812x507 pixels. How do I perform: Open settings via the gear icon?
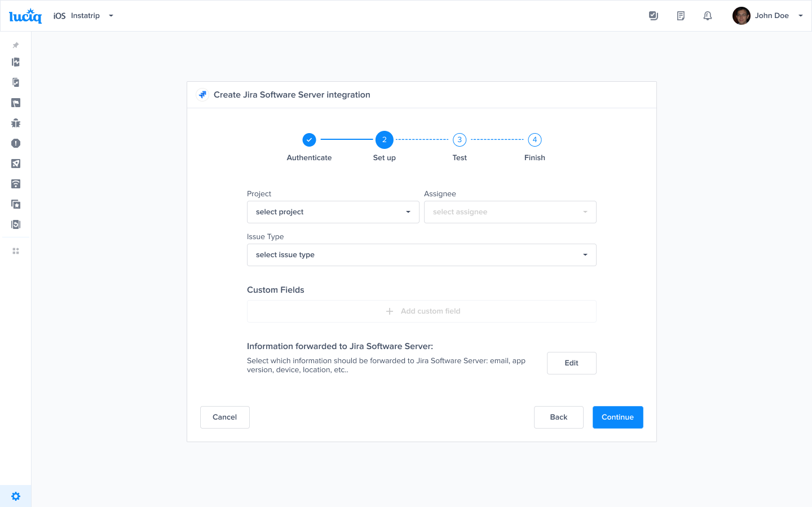(15, 496)
